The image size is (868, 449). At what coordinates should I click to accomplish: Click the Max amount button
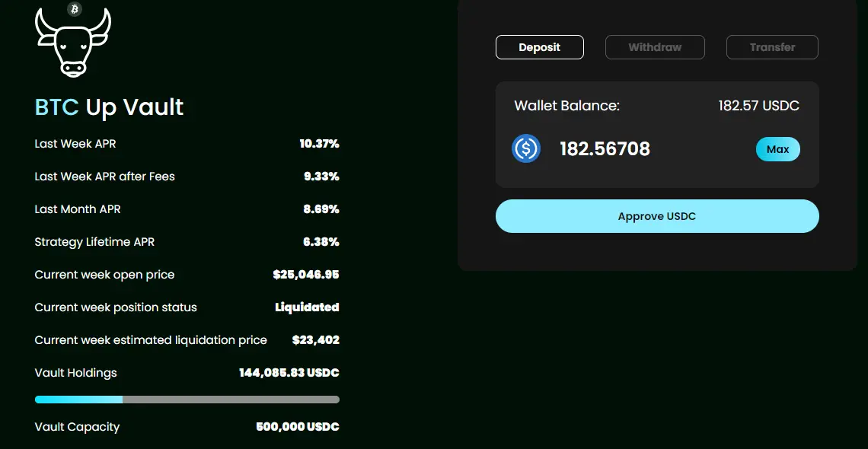(777, 149)
